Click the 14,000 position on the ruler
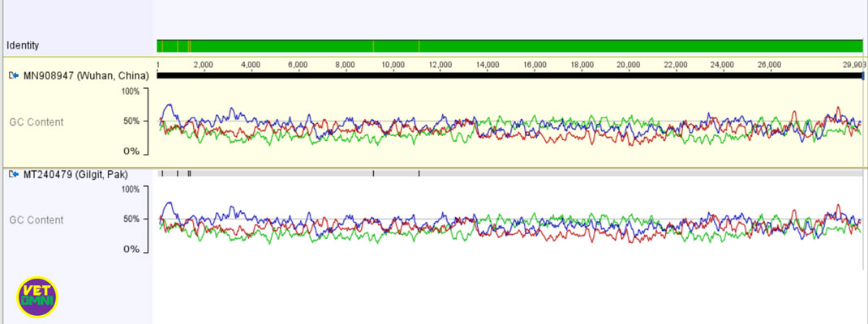The width and height of the screenshot is (868, 324). (x=487, y=64)
